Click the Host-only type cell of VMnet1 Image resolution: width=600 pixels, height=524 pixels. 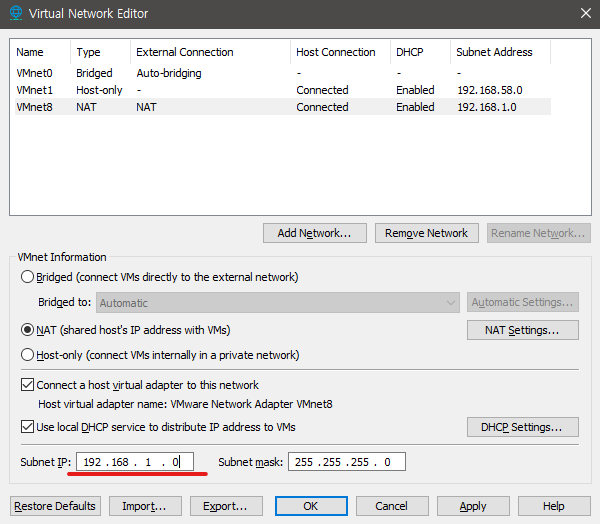coord(99,90)
